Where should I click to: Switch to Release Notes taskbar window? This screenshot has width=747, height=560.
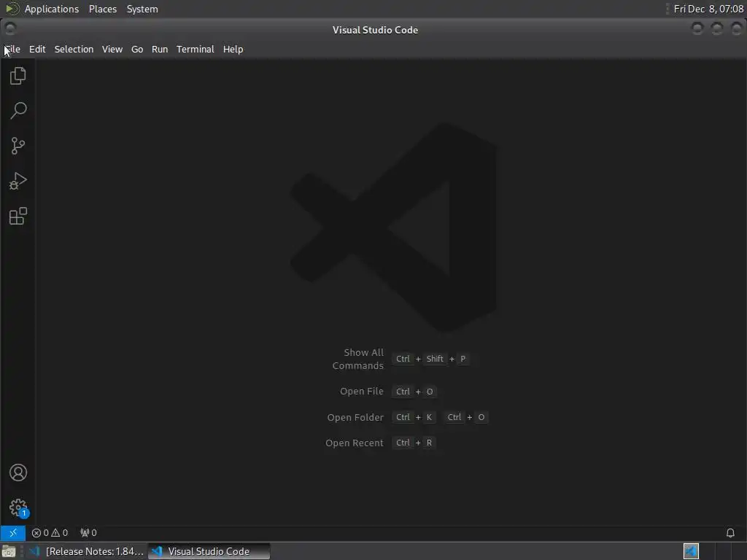click(86, 551)
